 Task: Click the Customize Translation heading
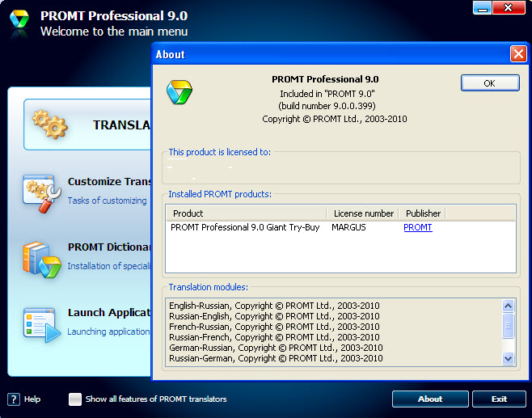click(109, 182)
